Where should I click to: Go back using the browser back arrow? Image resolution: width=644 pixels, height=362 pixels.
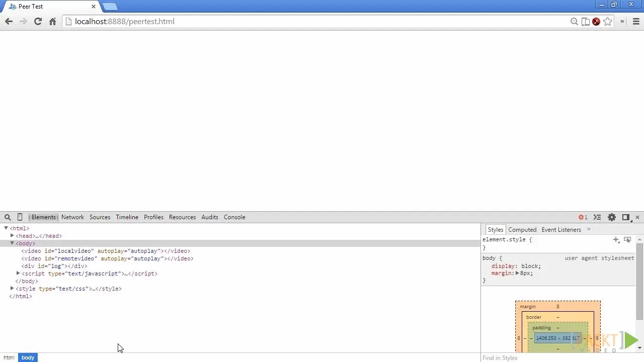(x=9, y=21)
